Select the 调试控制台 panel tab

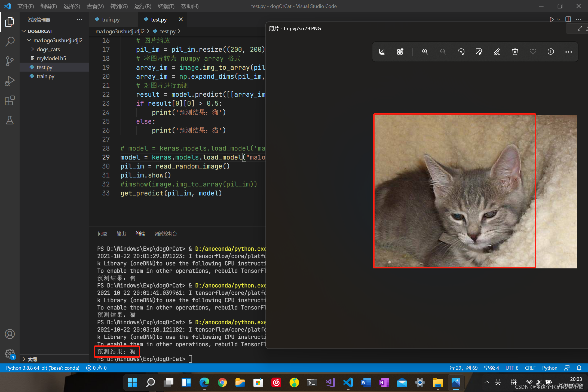(x=166, y=234)
